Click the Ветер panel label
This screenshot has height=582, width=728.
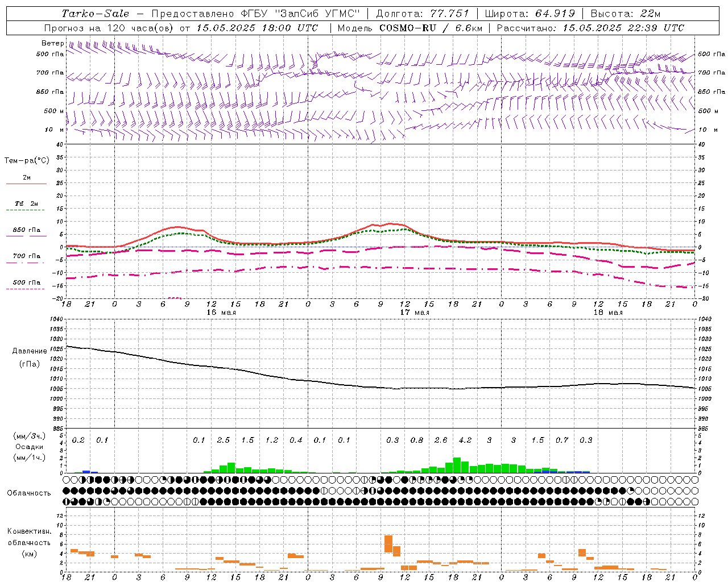[x=53, y=43]
